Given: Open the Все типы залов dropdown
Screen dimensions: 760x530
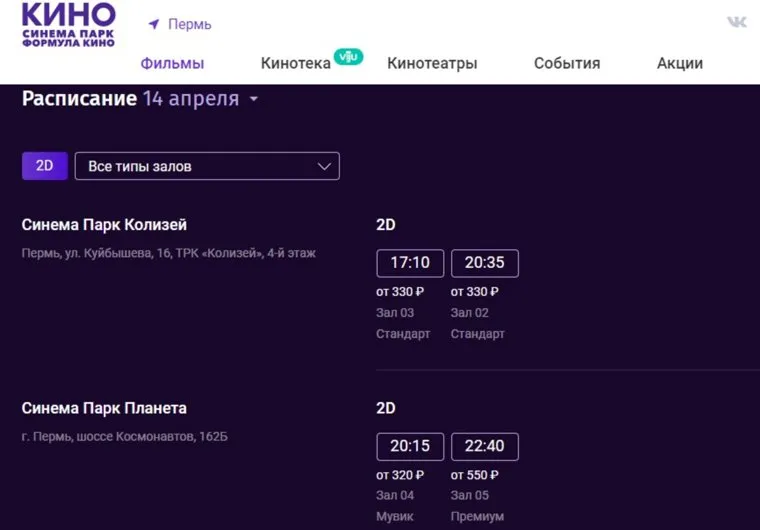Looking at the screenshot, I should click(x=207, y=166).
